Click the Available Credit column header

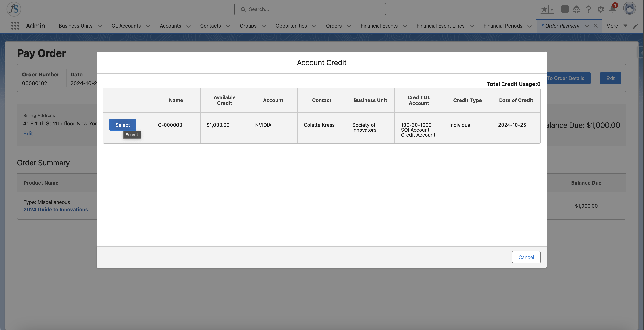pos(224,100)
